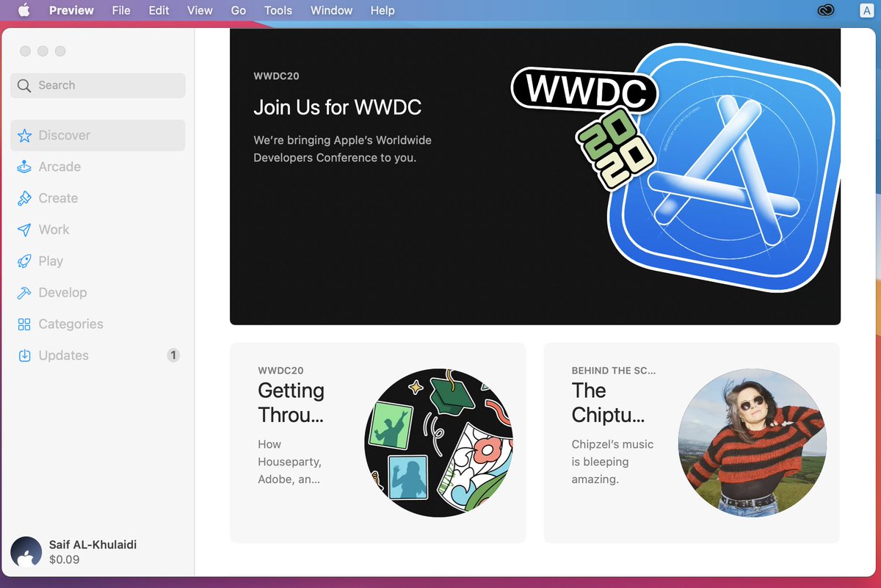Click the $0.09 account balance
Image resolution: width=881 pixels, height=588 pixels.
click(65, 559)
